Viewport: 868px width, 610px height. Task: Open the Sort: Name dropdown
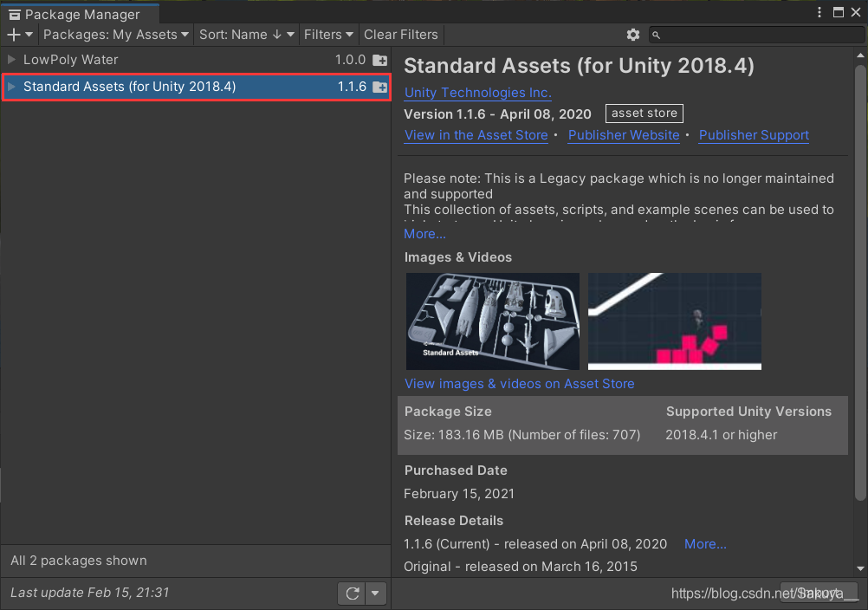(x=247, y=35)
